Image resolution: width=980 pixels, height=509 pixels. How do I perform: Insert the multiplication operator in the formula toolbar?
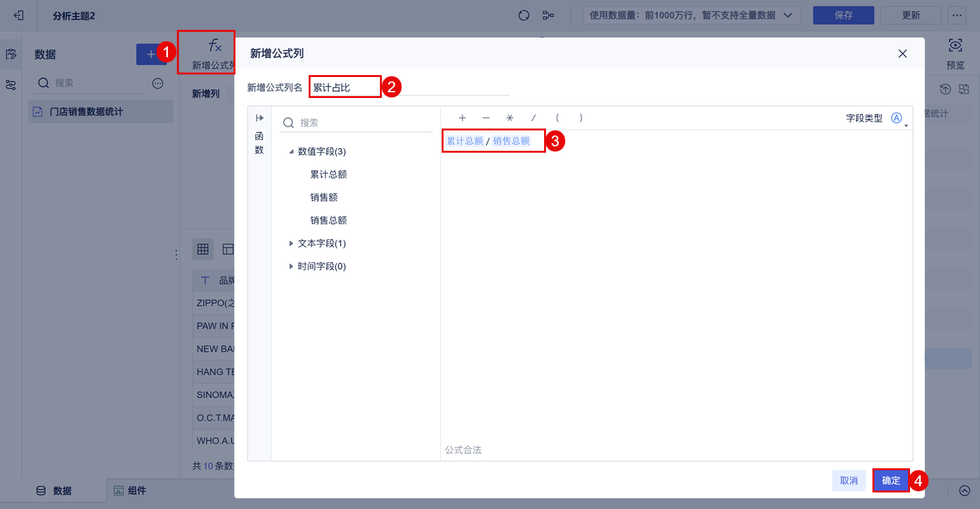click(509, 118)
